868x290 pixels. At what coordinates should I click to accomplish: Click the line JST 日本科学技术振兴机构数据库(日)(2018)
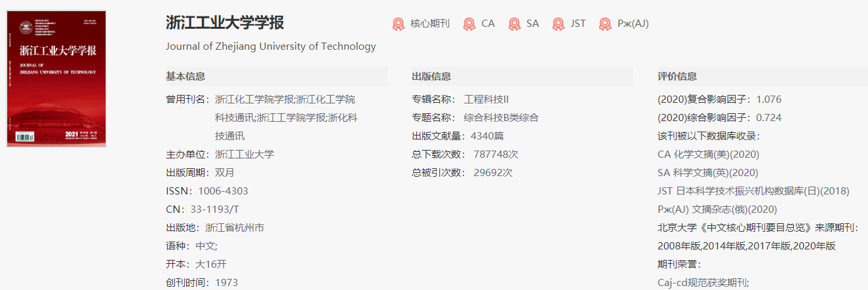pyautogui.click(x=753, y=191)
